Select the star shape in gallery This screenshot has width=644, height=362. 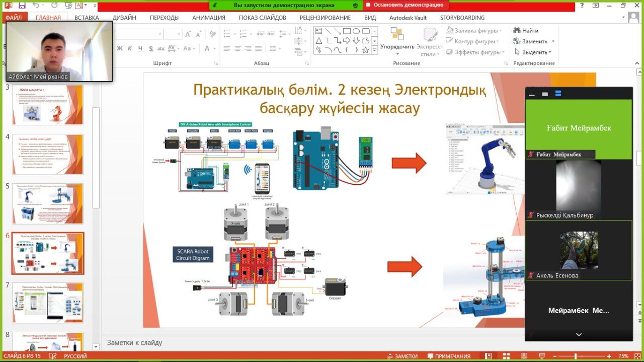click(365, 50)
